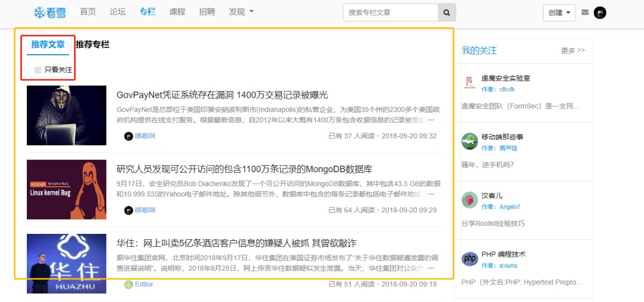Switch to 推荐专栏 tab

coord(92,45)
